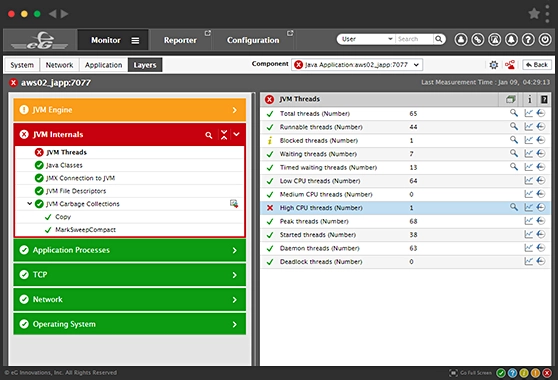Click the collapse-all icon in JVM Internals header
Image resolution: width=558 pixels, height=380 pixels.
click(x=224, y=134)
